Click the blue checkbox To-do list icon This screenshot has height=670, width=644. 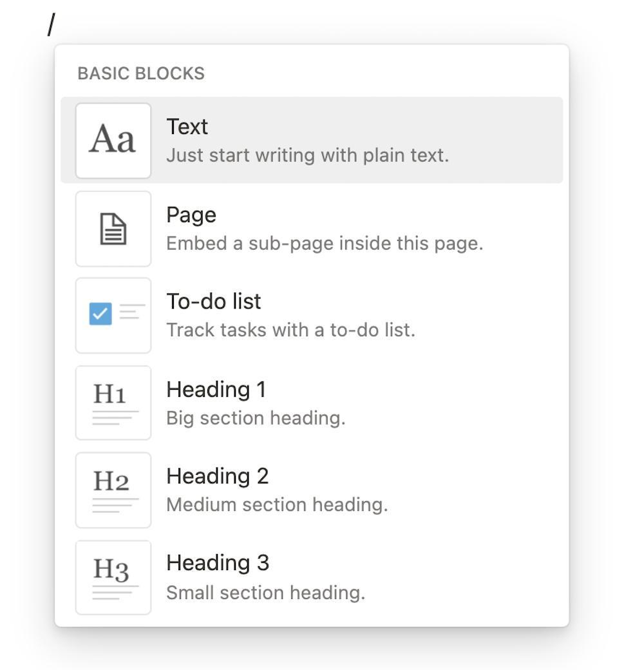pos(101,314)
